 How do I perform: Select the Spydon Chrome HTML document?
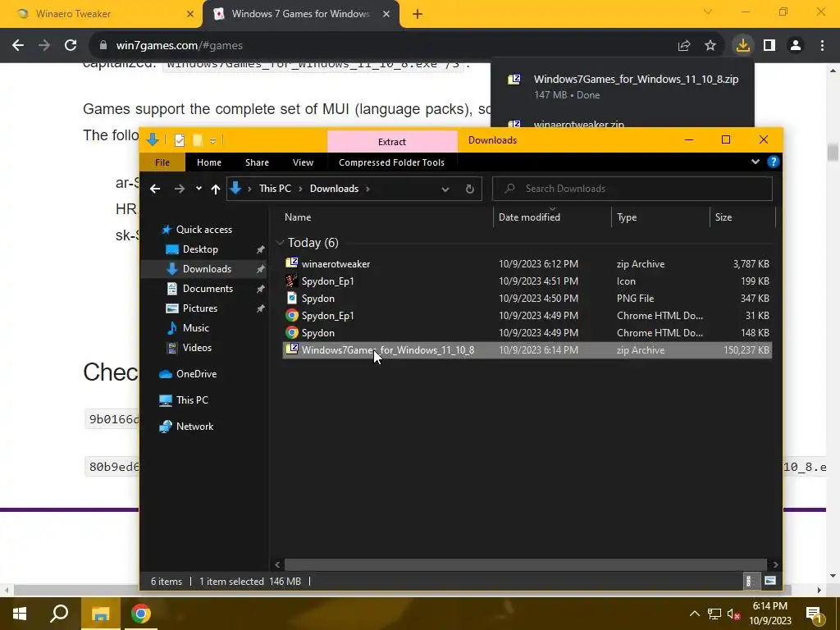click(527, 333)
